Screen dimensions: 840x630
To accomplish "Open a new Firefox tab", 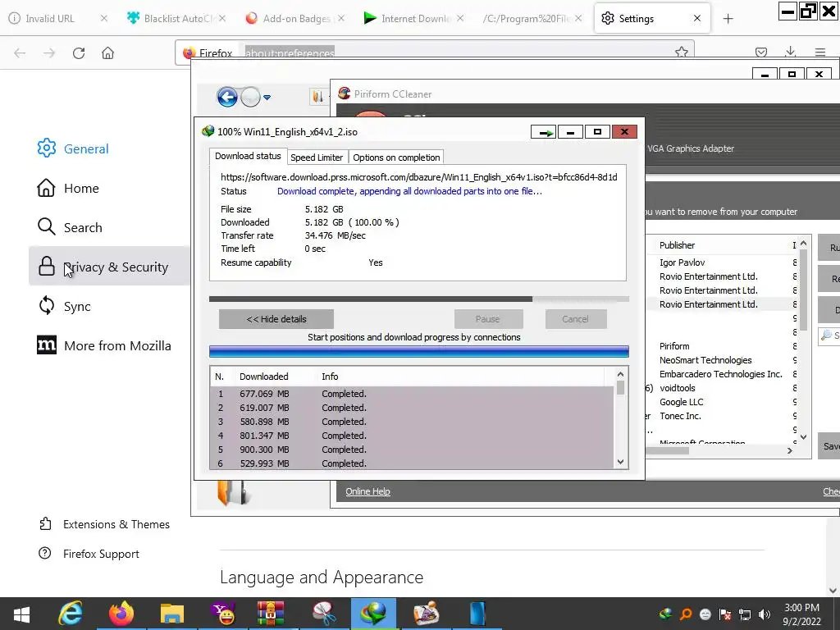I will [728, 19].
